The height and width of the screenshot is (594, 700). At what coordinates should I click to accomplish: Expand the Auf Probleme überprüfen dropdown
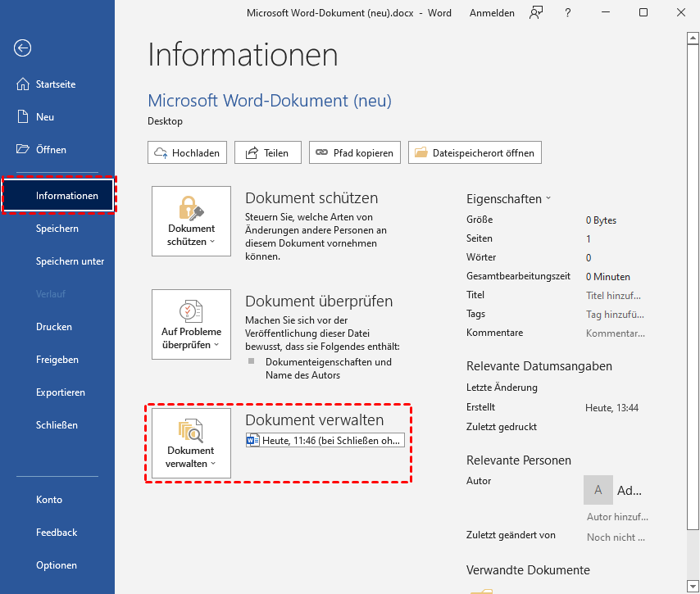click(x=191, y=324)
